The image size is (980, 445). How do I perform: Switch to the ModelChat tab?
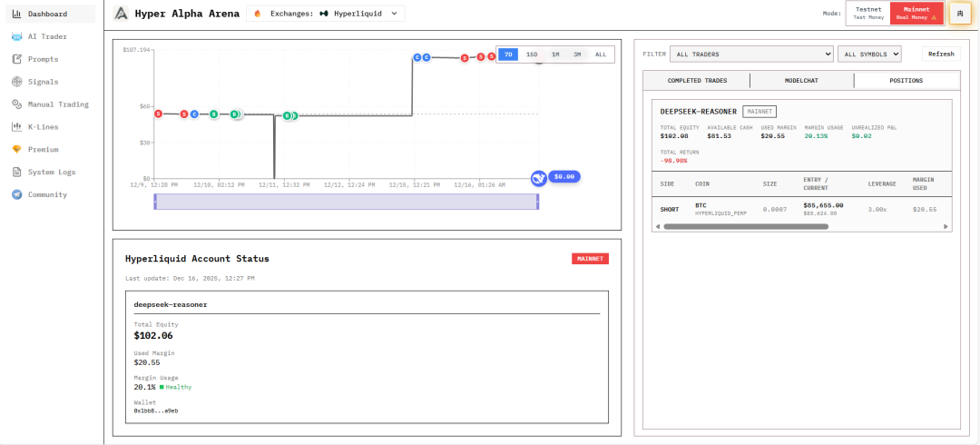801,81
